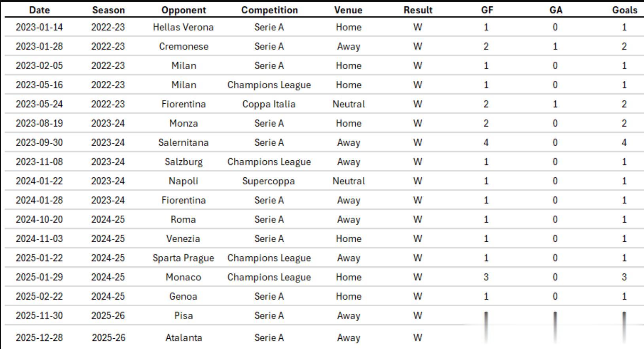Image resolution: width=644 pixels, height=349 pixels.
Task: Click the Atalanta opponent cell
Action: (x=184, y=338)
